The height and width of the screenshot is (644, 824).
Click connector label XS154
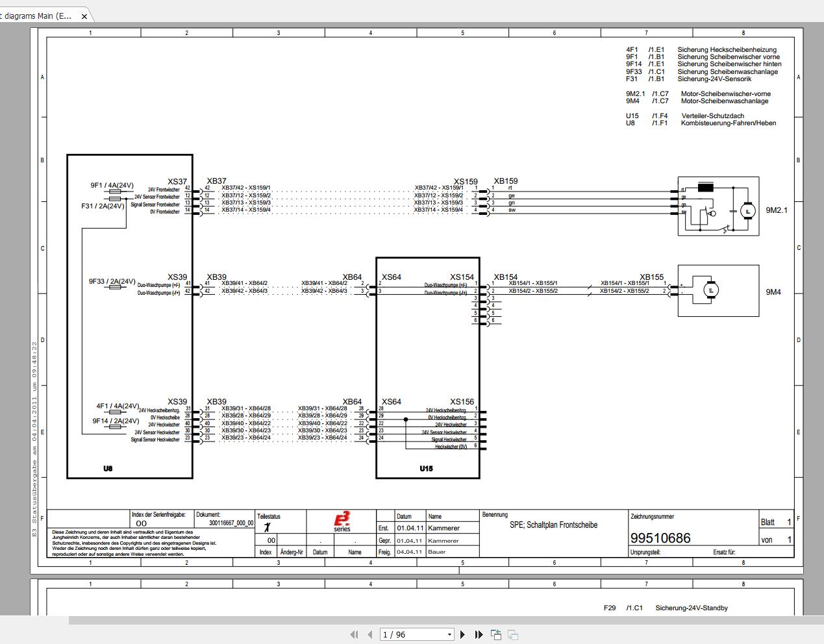point(462,277)
